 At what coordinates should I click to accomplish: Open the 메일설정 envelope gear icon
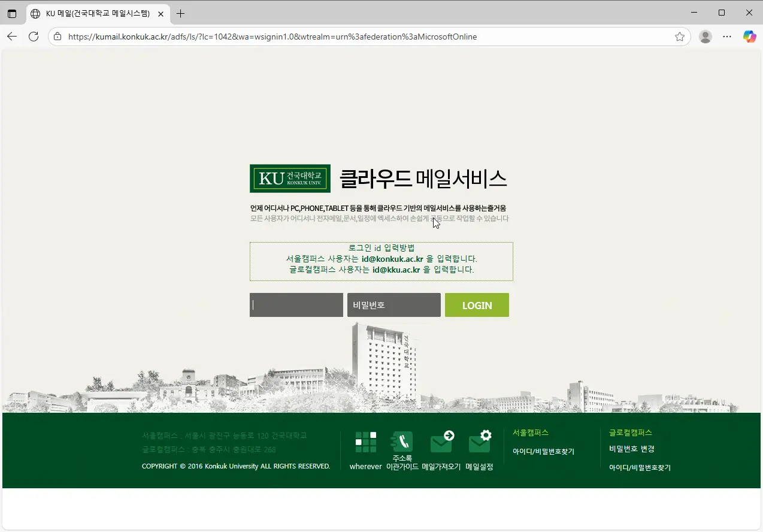[480, 442]
